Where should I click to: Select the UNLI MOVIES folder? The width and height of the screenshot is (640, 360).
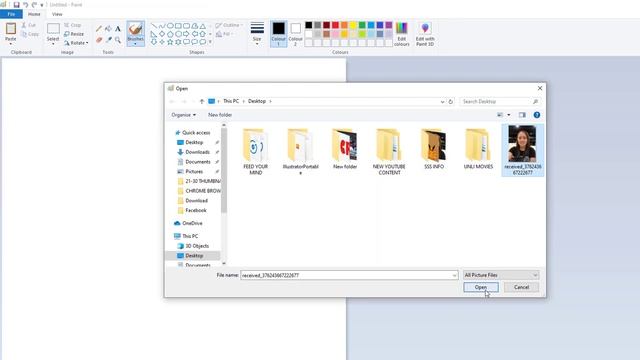478,149
